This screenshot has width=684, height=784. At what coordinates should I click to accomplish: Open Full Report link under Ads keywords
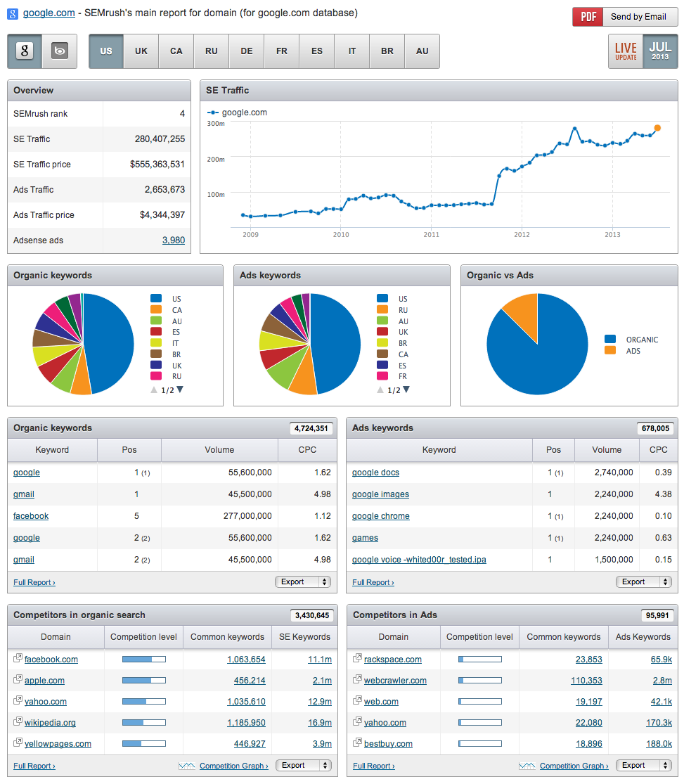pos(373,582)
